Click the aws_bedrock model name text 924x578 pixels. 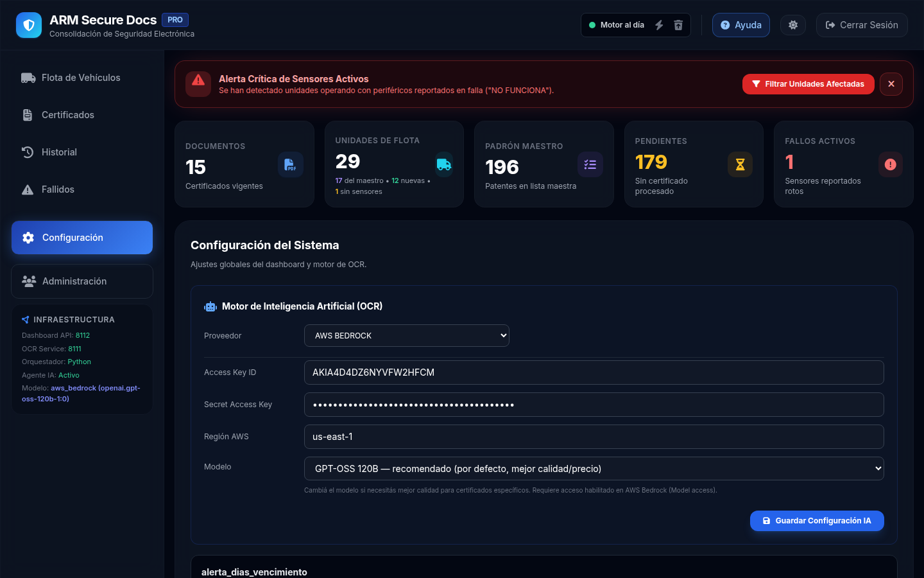click(x=81, y=393)
